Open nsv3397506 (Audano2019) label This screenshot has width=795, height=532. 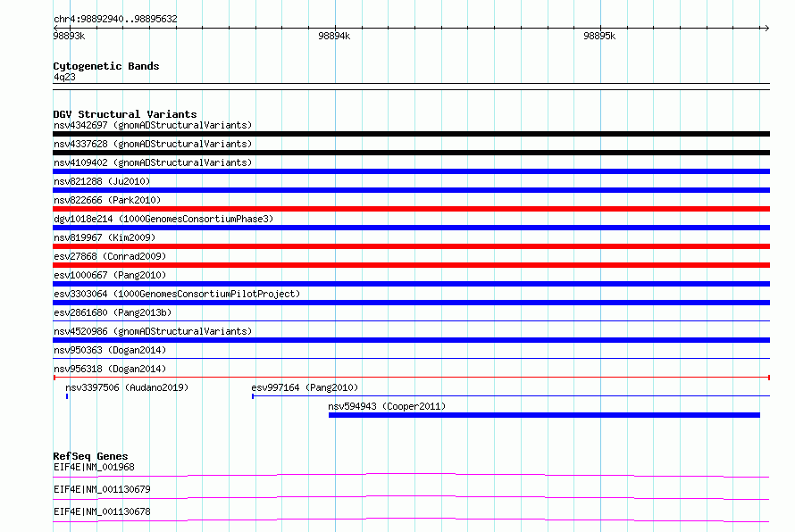click(x=127, y=387)
